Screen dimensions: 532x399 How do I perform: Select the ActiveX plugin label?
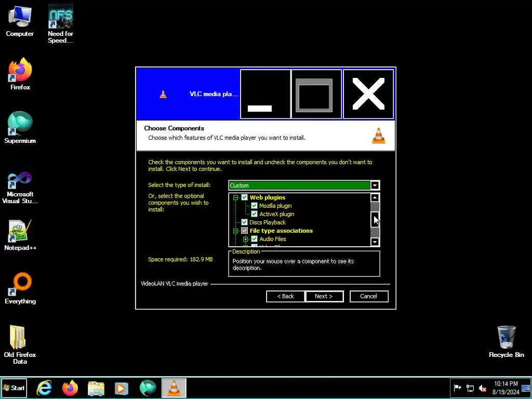pos(276,214)
